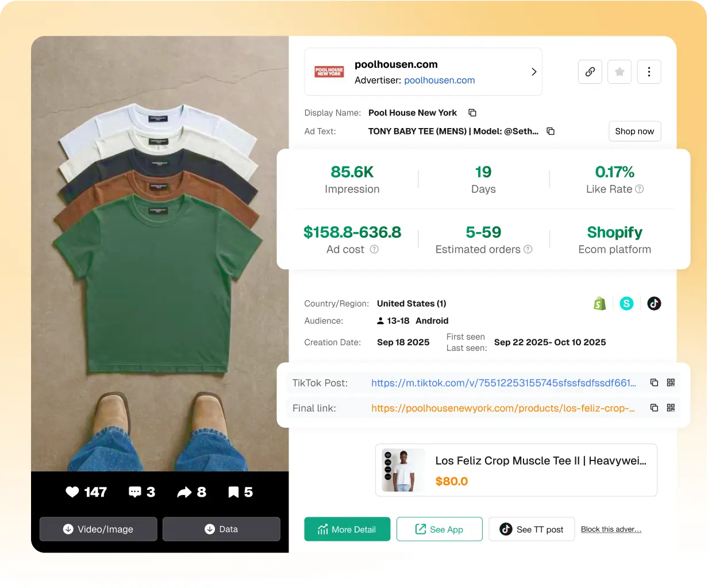
Task: Click the link share icon beside the star
Action: pos(590,72)
